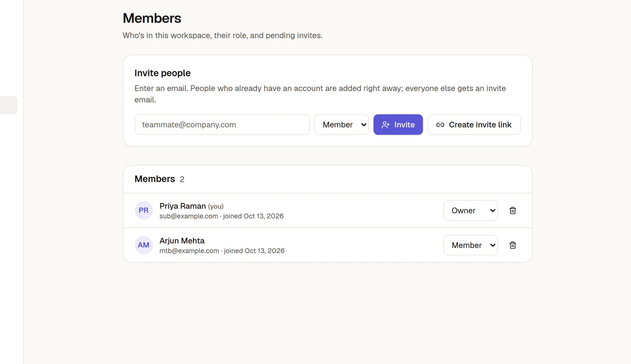This screenshot has width=631, height=364.
Task: Select the Arjun Mehta name text
Action: pos(182,241)
